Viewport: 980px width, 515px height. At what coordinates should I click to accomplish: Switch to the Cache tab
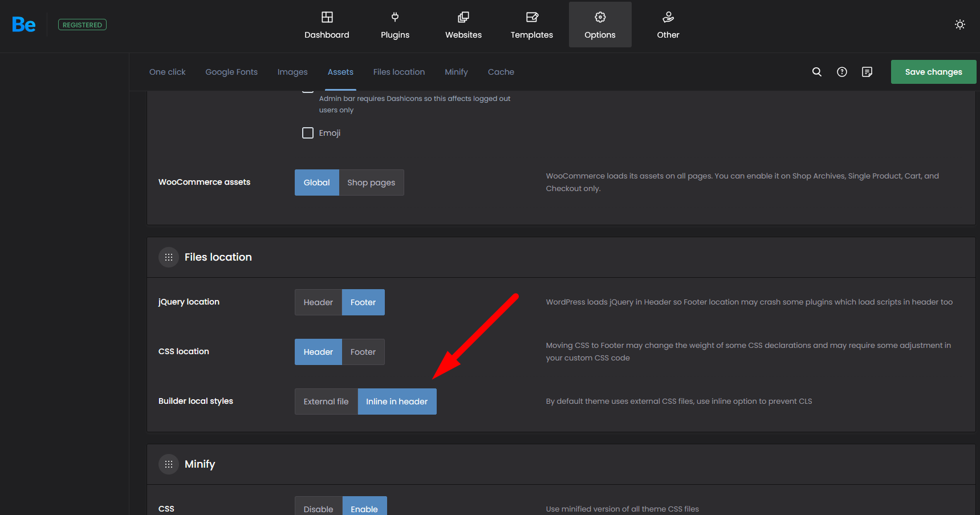[x=501, y=72]
